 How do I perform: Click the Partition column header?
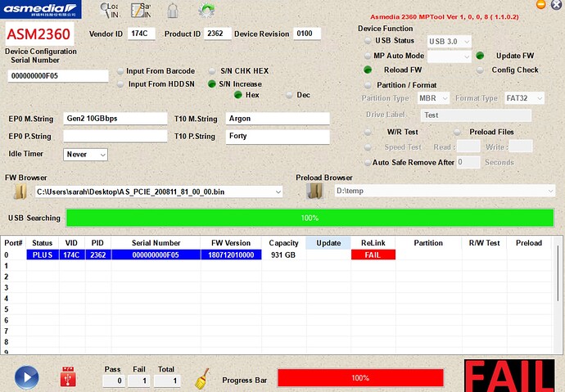pos(428,243)
